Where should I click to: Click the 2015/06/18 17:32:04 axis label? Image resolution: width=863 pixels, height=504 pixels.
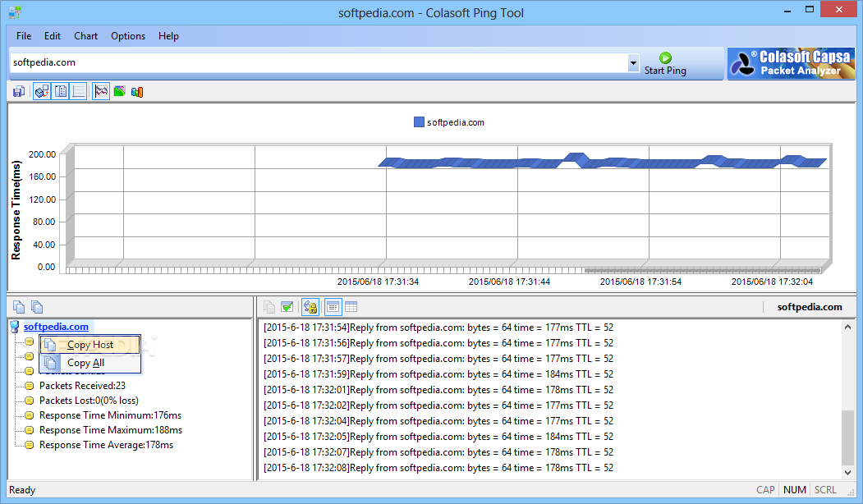[x=772, y=282]
